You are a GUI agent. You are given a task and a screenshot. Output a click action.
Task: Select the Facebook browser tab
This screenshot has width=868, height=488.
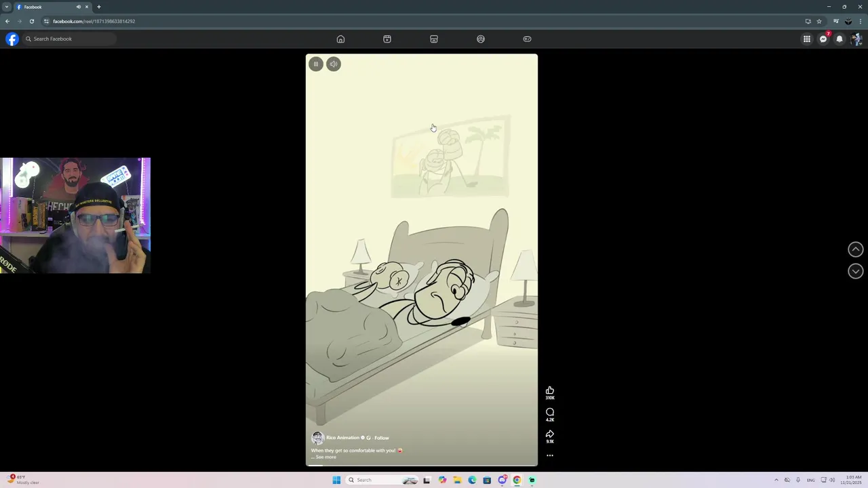click(52, 7)
